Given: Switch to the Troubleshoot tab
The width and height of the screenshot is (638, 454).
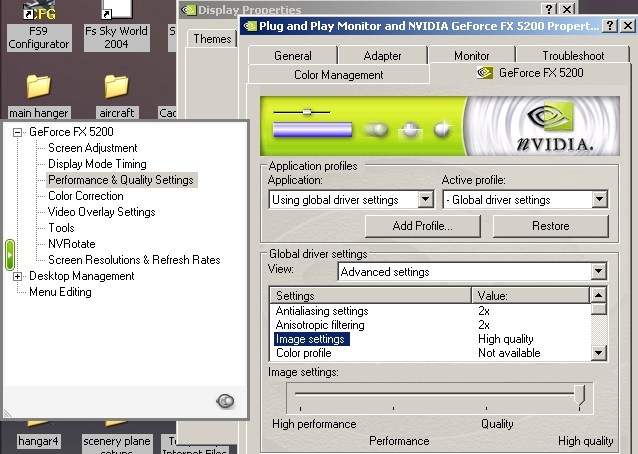Looking at the screenshot, I should pos(572,56).
